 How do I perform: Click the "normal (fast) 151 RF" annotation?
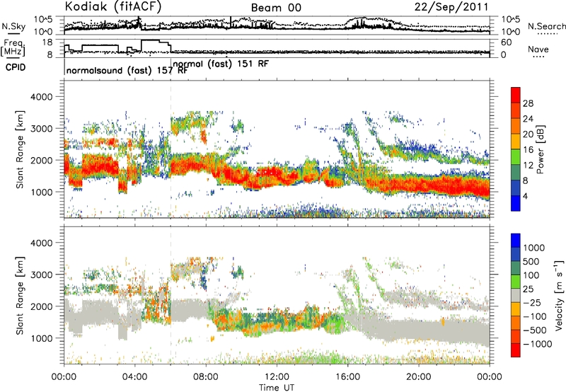221,64
